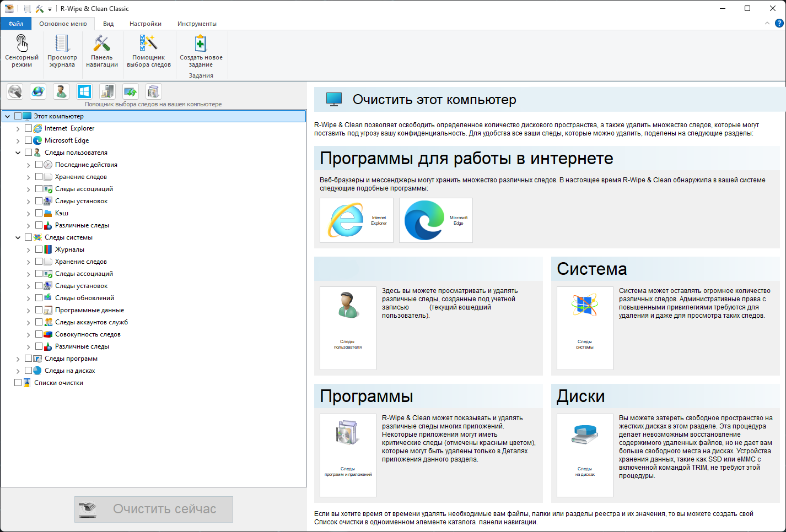This screenshot has width=786, height=532.
Task: Select Хранение следов under Следы пользователя
Action: pos(80,177)
